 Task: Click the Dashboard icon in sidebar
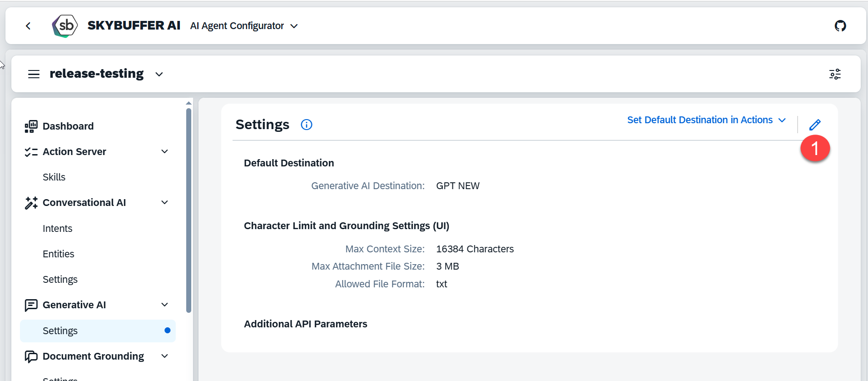coord(31,126)
